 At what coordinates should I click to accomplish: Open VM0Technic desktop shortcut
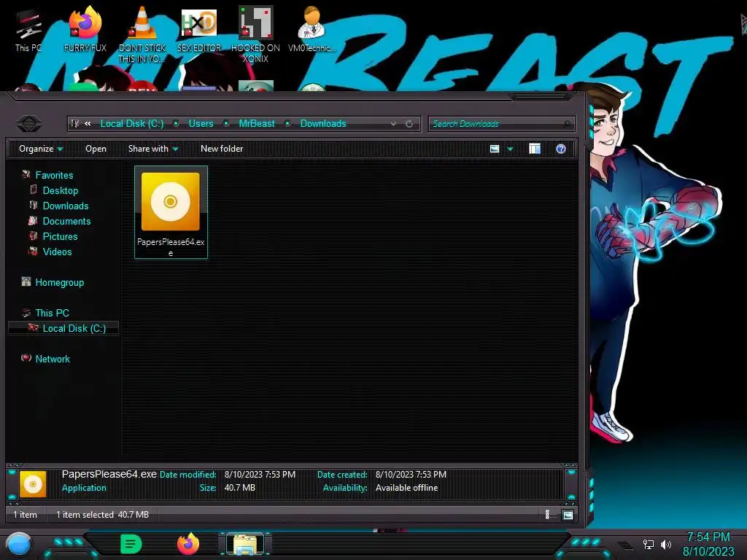click(312, 29)
